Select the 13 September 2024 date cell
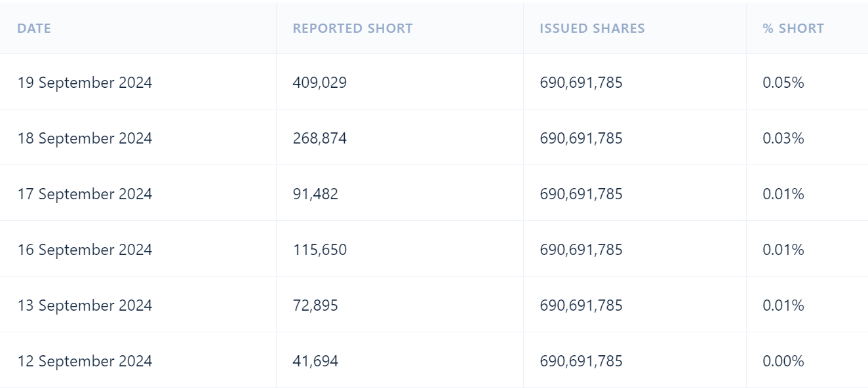 [x=85, y=305]
